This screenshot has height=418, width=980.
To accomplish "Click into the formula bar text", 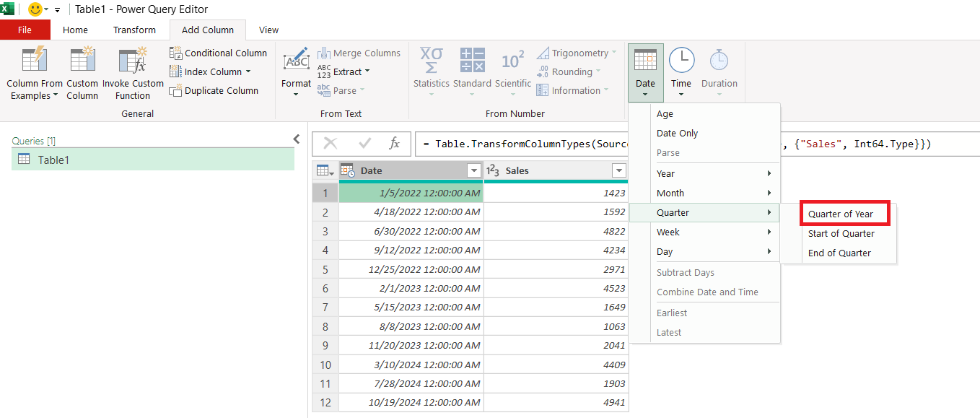I will point(697,144).
